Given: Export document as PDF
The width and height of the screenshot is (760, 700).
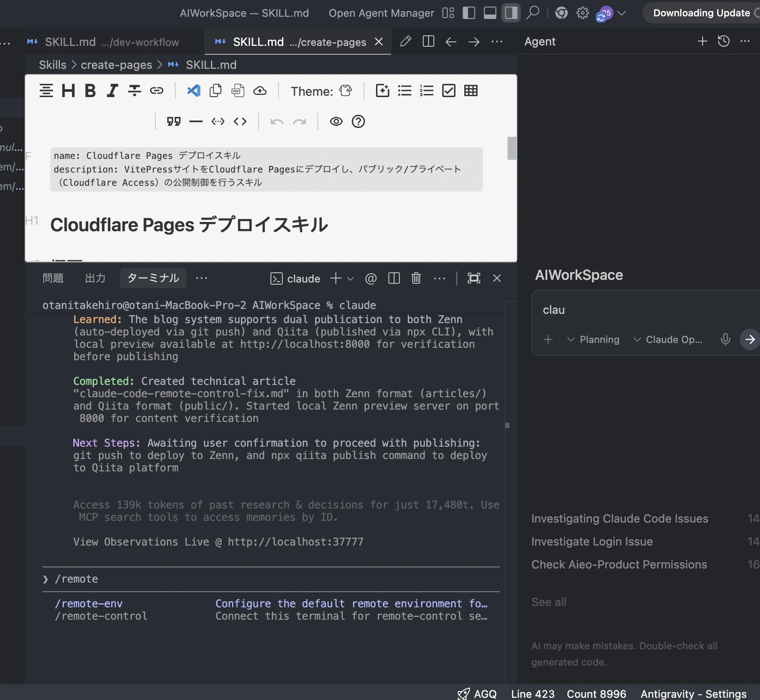Looking at the screenshot, I should coord(238,91).
